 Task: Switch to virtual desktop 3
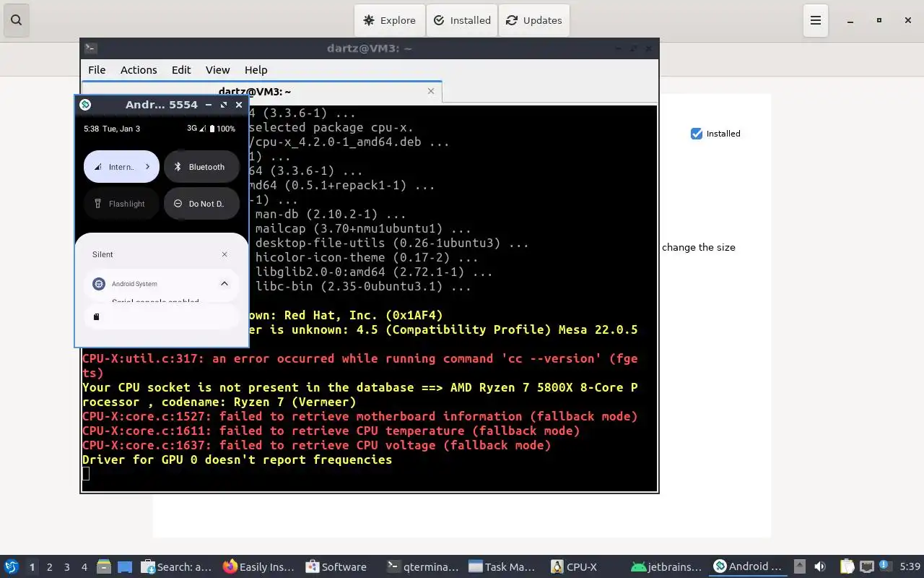coord(66,567)
